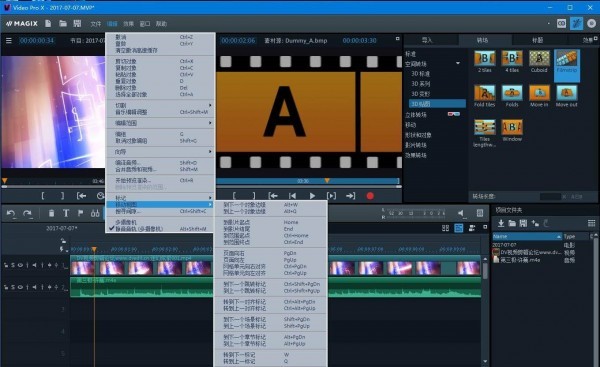This screenshot has height=367, width=600.
Task: Collapse the expanded transitions category arrow
Action: point(458,63)
